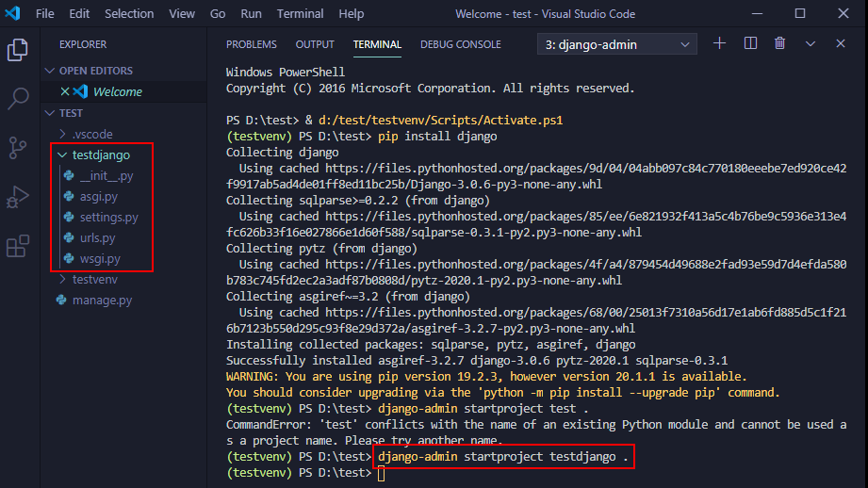Click the Python icon of __init__.py
This screenshot has height=488, width=868.
click(x=69, y=175)
